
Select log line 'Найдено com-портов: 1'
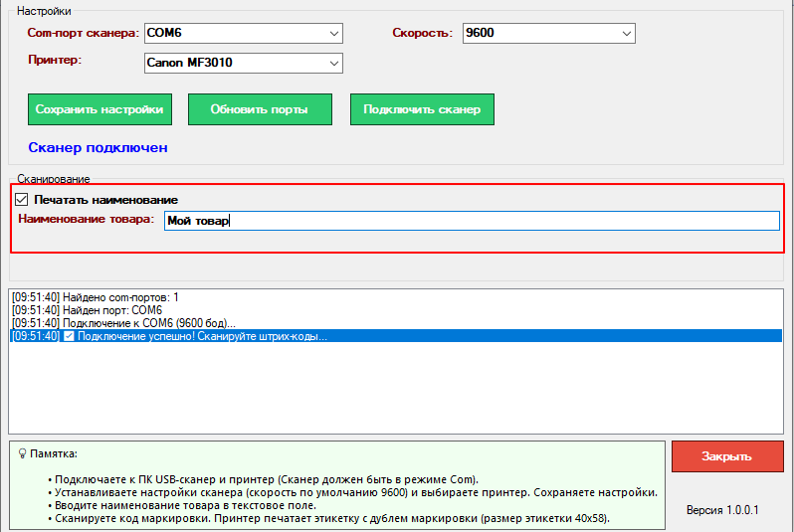(396, 297)
